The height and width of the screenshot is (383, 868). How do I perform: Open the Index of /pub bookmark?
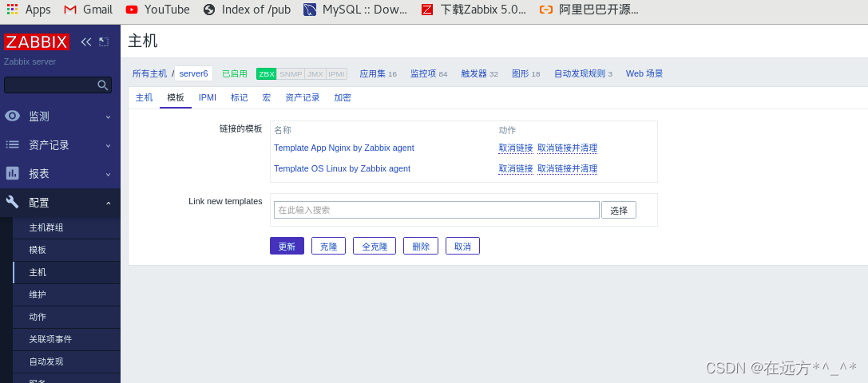coord(246,10)
